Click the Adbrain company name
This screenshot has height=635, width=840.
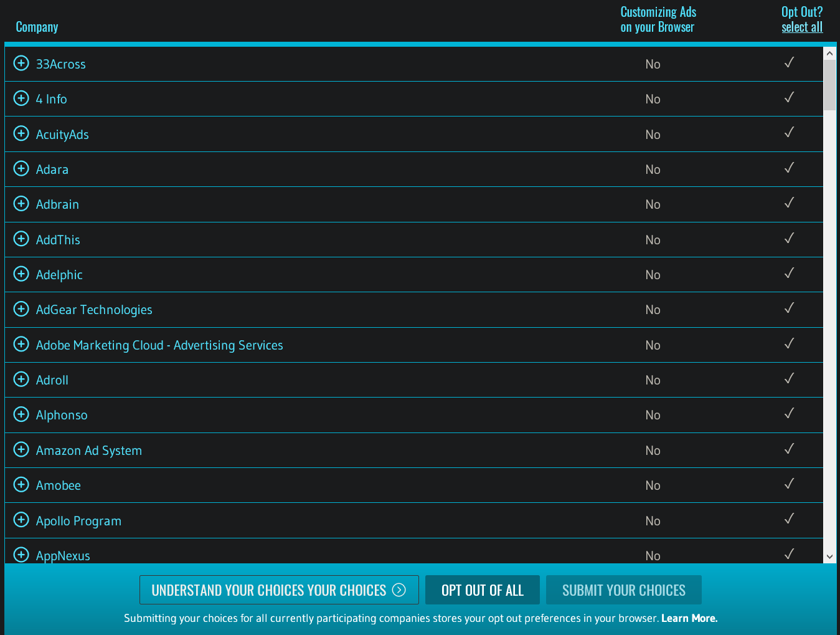tap(57, 204)
